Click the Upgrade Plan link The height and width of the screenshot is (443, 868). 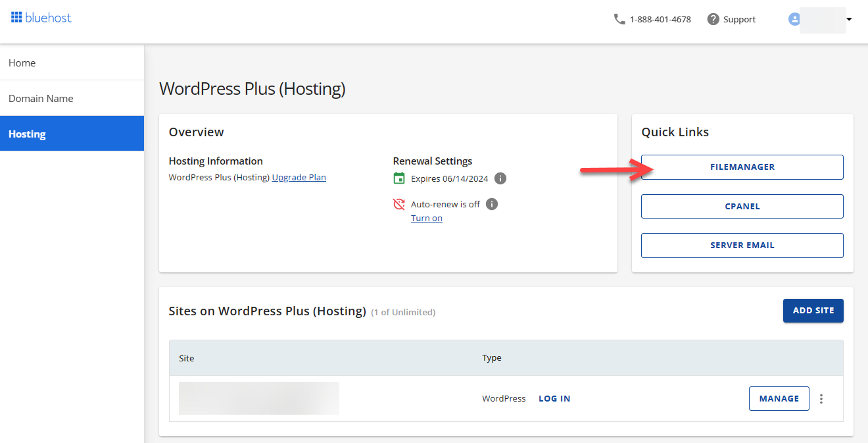point(299,178)
